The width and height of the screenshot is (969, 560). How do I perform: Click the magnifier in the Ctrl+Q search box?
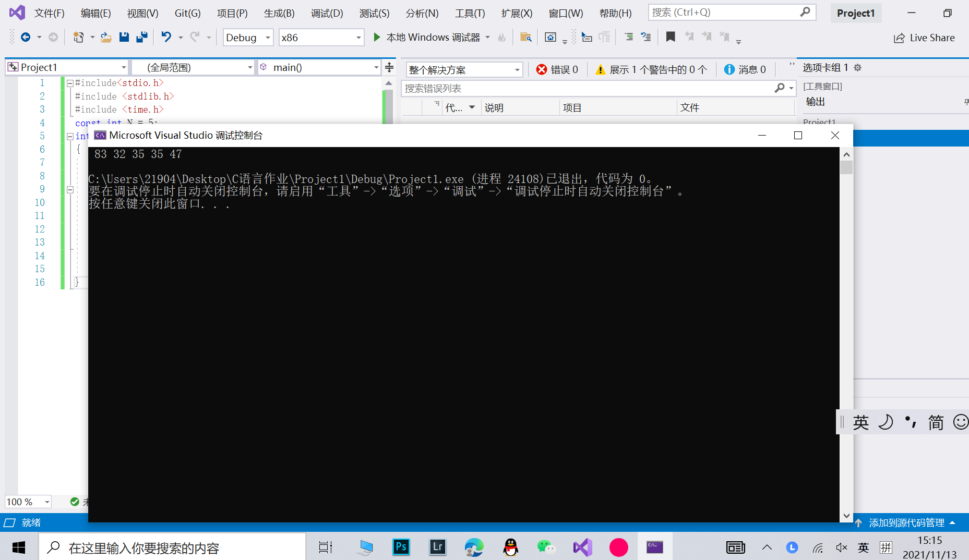pyautogui.click(x=805, y=12)
